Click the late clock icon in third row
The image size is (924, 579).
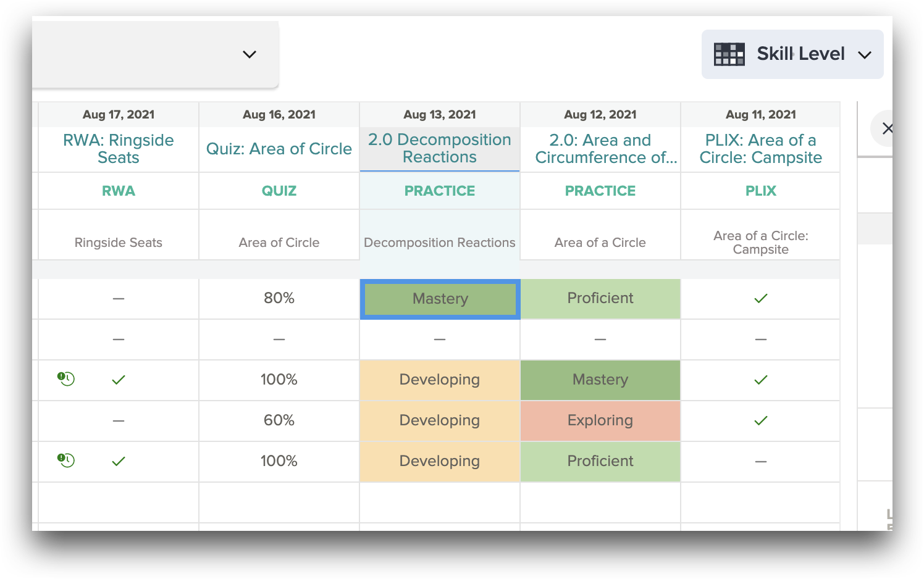click(x=66, y=378)
